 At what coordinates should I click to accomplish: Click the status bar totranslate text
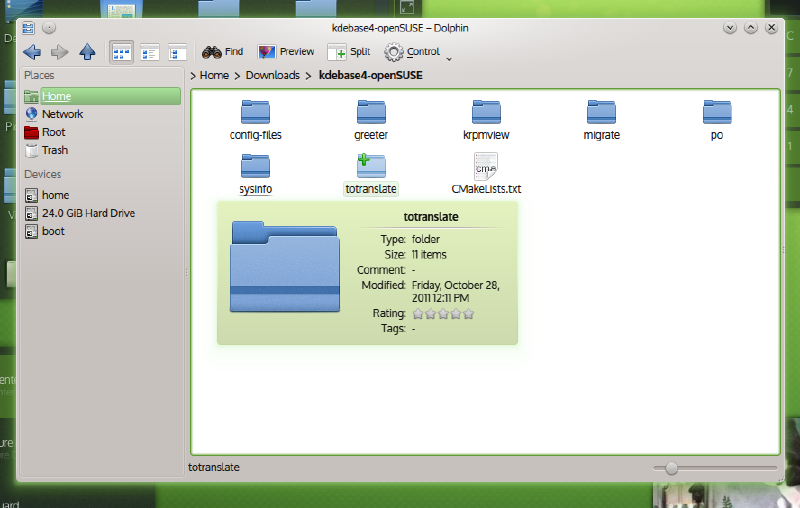(214, 467)
